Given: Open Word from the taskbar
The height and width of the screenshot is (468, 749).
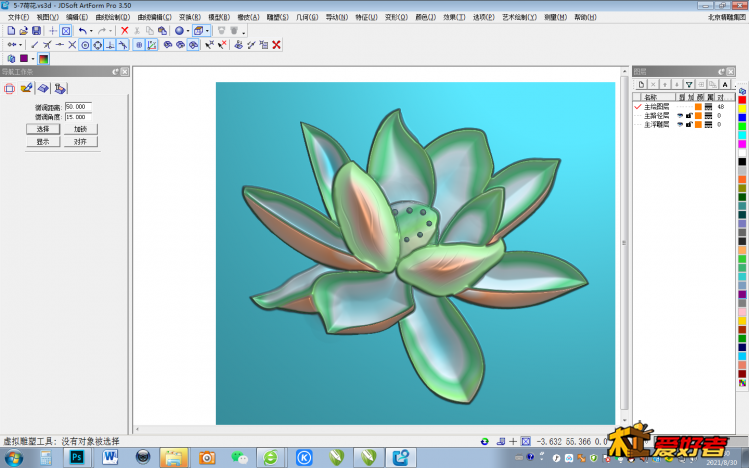Looking at the screenshot, I should (110, 457).
